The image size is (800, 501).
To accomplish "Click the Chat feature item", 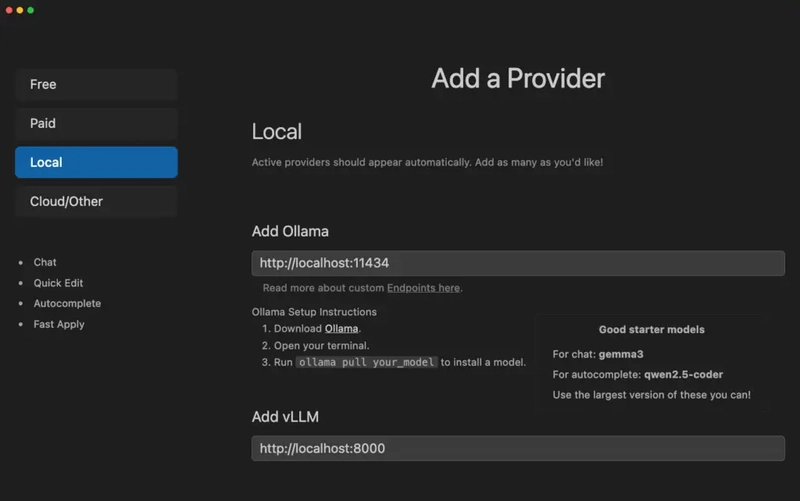I will point(45,262).
